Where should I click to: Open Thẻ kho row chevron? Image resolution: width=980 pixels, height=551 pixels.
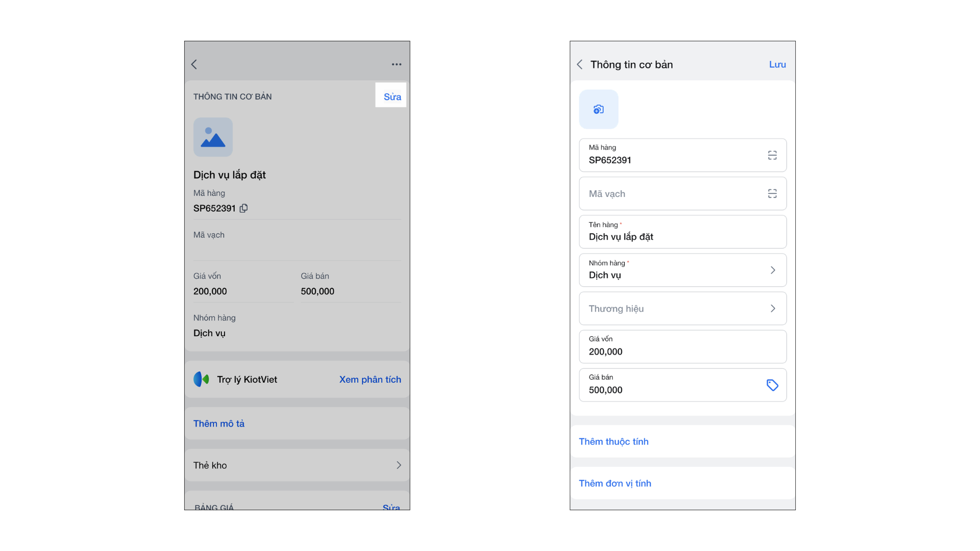point(399,465)
